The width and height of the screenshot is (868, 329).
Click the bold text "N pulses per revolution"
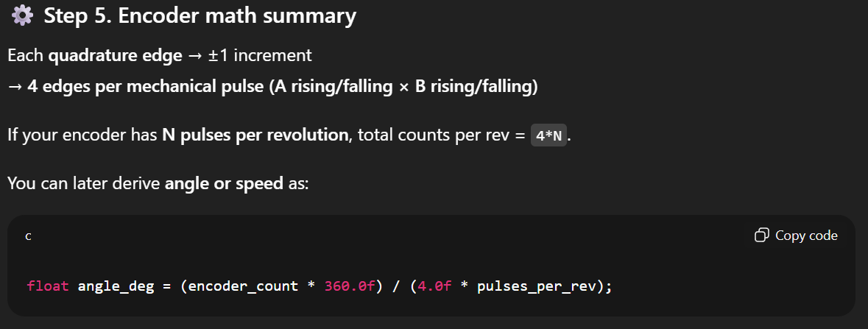[x=255, y=135]
